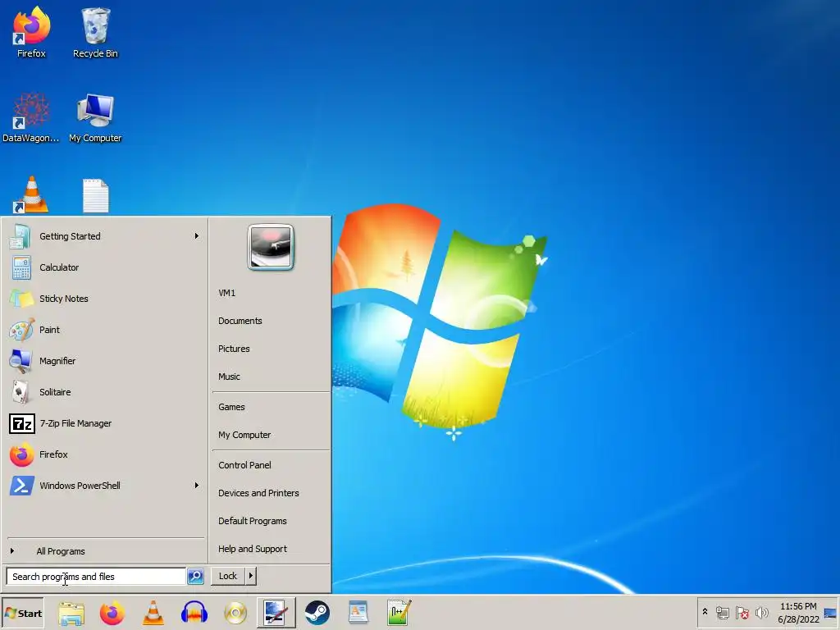Click Show Desktop button at taskbar end

click(x=831, y=614)
